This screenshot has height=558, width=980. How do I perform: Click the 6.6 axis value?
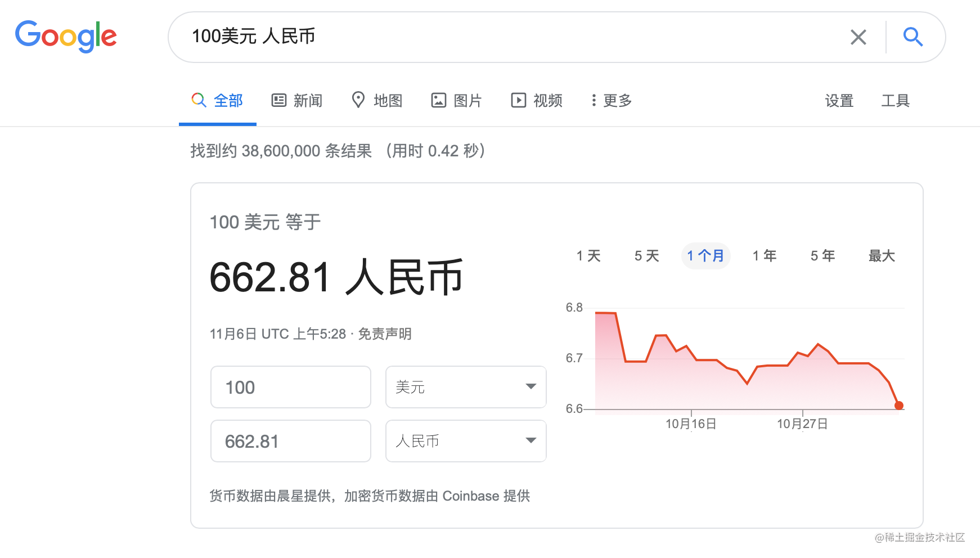pos(574,409)
